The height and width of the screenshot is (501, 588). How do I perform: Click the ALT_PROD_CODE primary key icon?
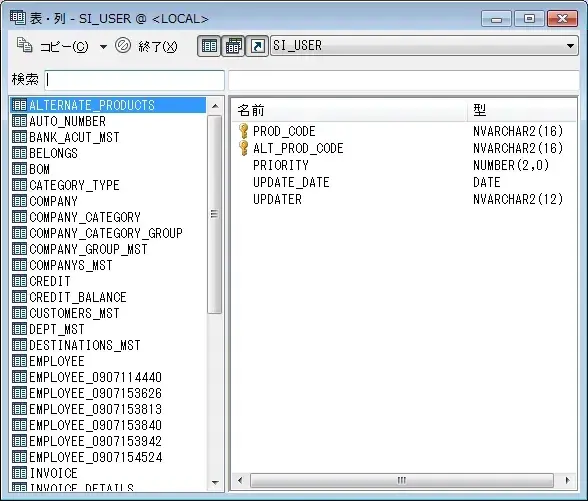point(243,148)
